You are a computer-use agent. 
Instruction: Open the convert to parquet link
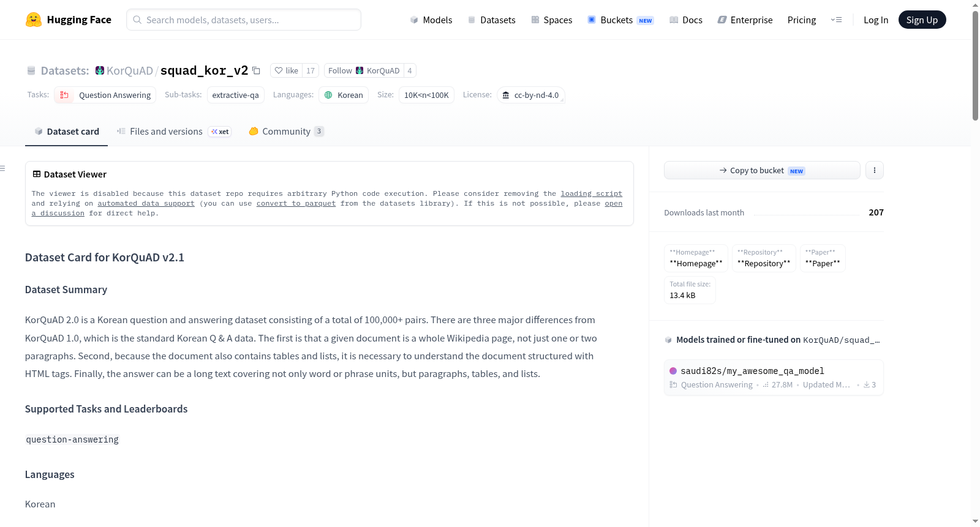click(x=296, y=203)
